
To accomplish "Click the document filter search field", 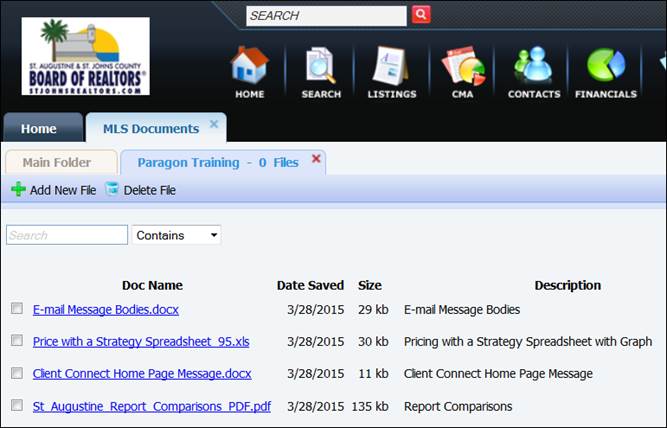I will pos(67,235).
